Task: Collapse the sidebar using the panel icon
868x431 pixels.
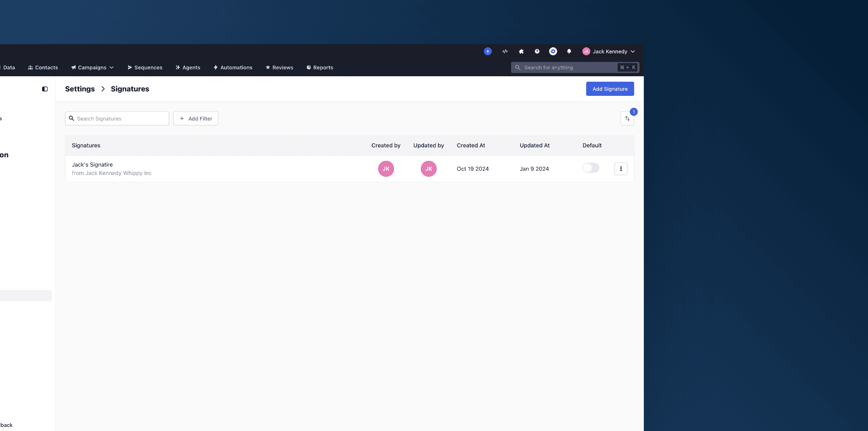Action: click(x=45, y=89)
